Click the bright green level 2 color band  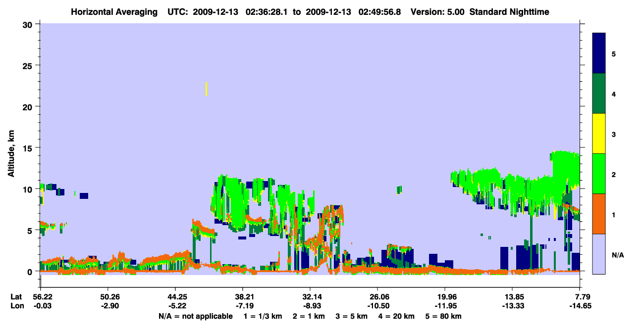(599, 174)
